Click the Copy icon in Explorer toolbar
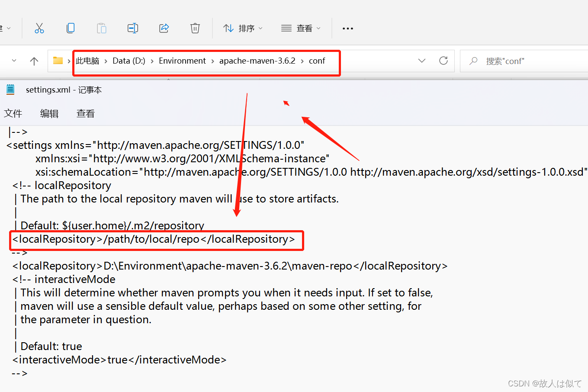 [x=71, y=29]
